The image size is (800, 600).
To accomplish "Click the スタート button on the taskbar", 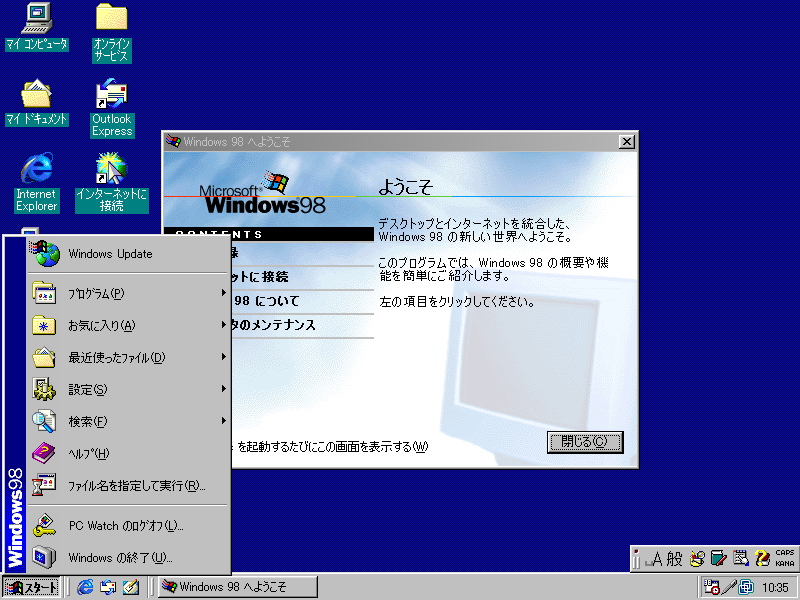I will pyautogui.click(x=32, y=587).
